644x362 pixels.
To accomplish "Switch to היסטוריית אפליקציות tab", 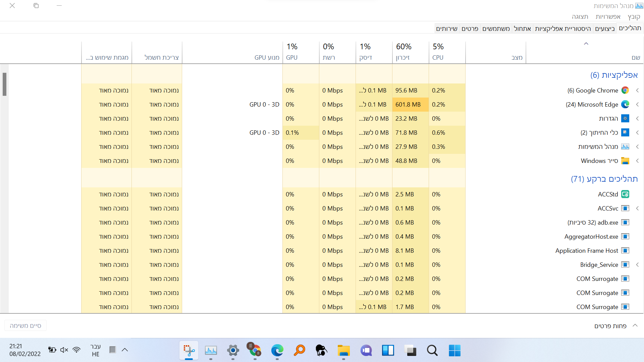I will click(563, 29).
